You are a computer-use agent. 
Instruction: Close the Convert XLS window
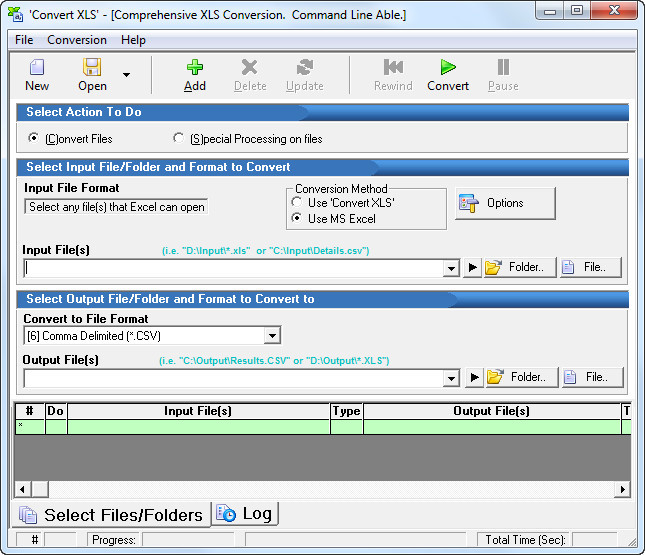pyautogui.click(x=614, y=11)
